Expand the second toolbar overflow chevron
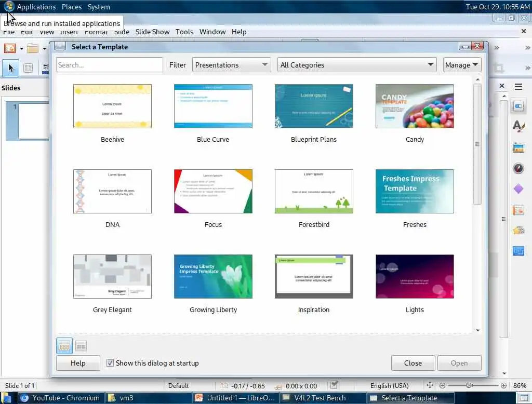Viewport: 532px width, 404px height. pos(528,68)
